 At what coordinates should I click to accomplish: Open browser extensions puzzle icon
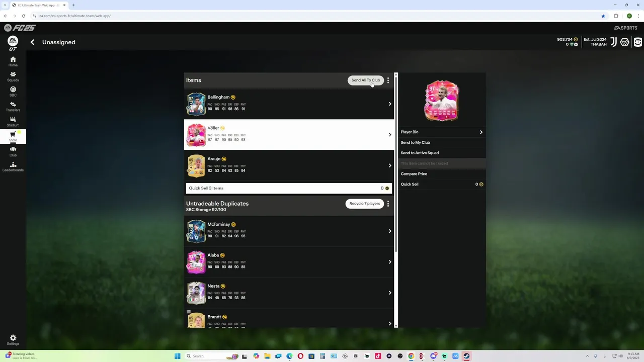616,16
